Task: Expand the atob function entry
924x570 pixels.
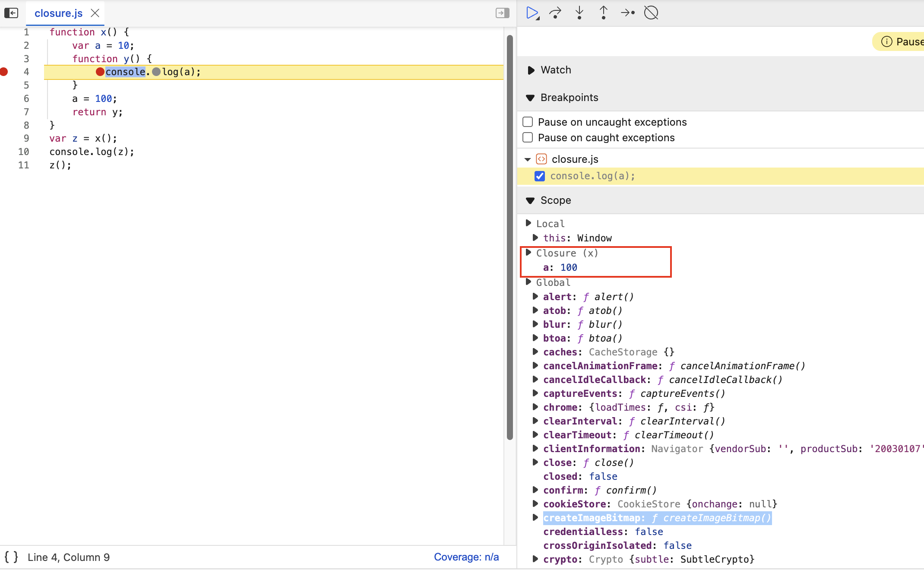Action: (x=535, y=310)
